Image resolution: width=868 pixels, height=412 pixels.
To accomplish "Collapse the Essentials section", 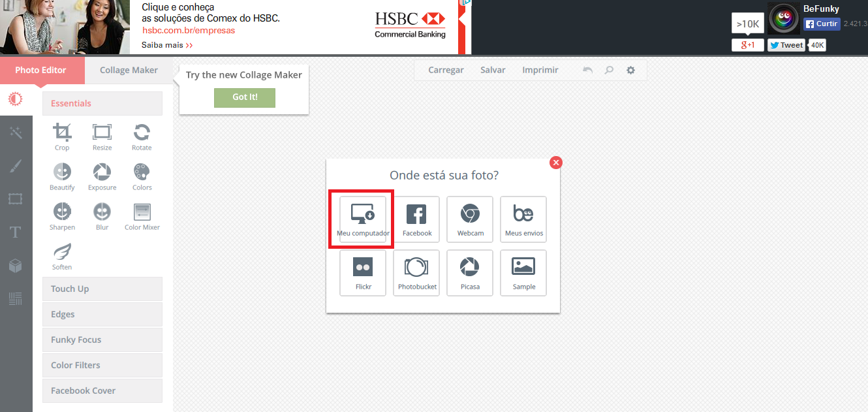I will [102, 103].
